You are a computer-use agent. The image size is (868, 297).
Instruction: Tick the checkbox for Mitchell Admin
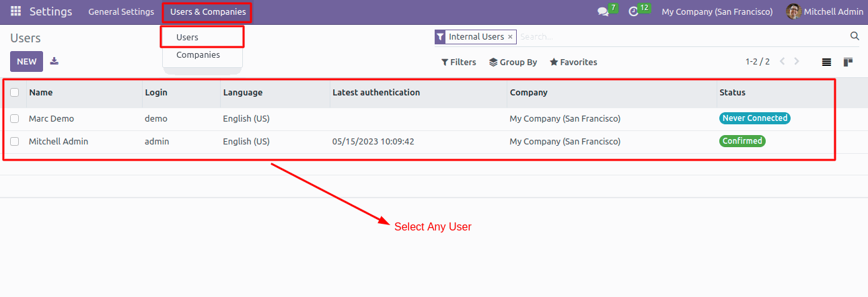pos(15,142)
